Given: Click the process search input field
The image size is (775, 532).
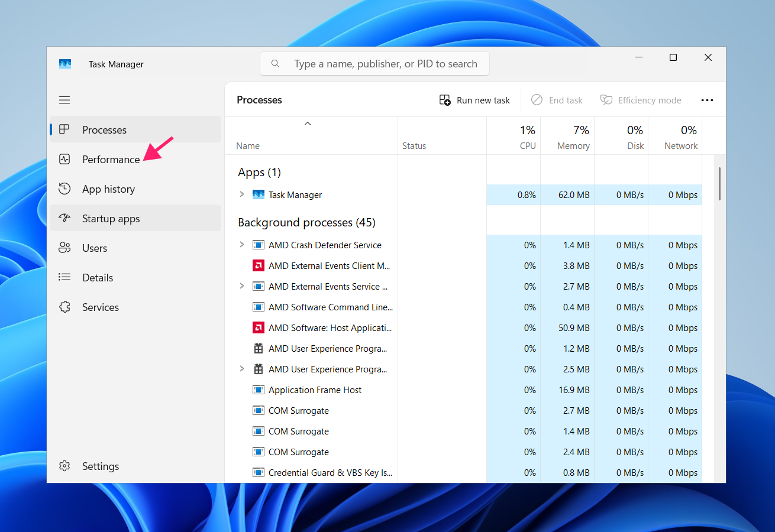Looking at the screenshot, I should [374, 64].
